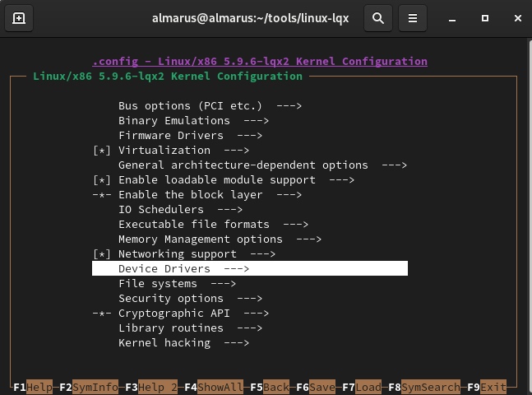Image resolution: width=532 pixels, height=395 pixels.
Task: Expand the Firmware Drivers arrow
Action: pos(250,136)
